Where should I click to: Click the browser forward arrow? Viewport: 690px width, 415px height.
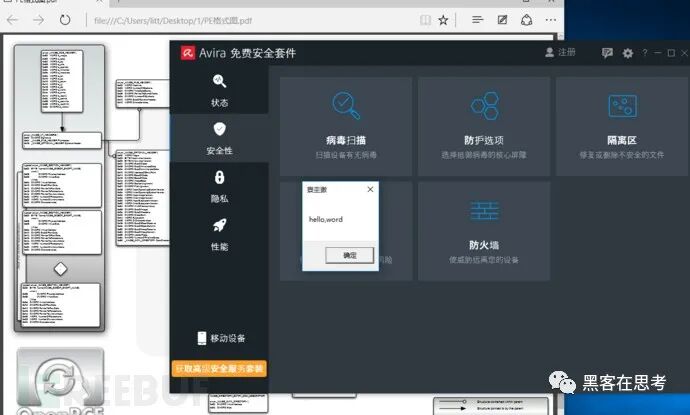tap(39, 20)
